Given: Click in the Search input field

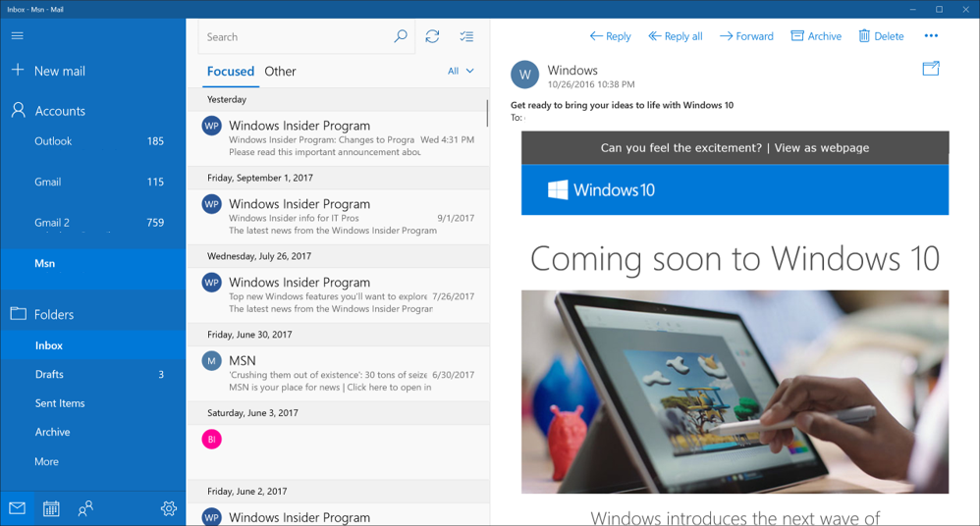Looking at the screenshot, I should pos(295,37).
